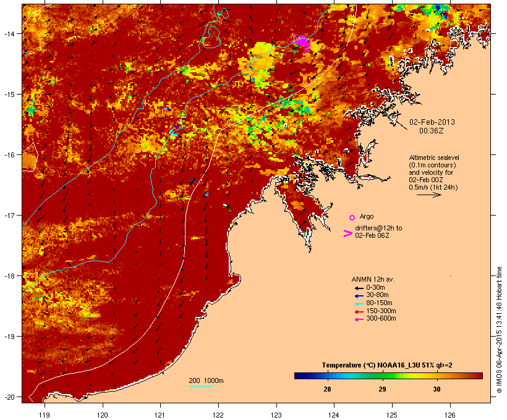Click longitude axis label 121
Viewport: 507px width, 420px height.
pyautogui.click(x=160, y=415)
